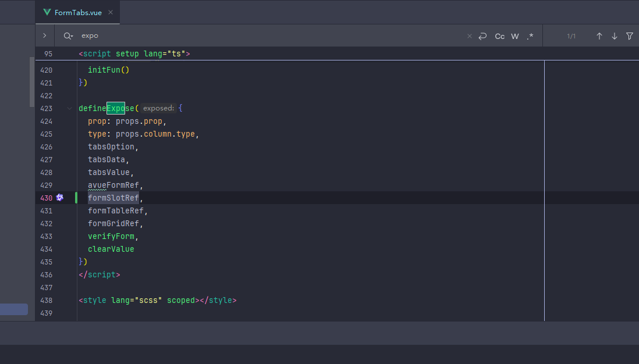639x364 pixels.
Task: Jump to previous search occurrence arrow
Action: coord(599,36)
